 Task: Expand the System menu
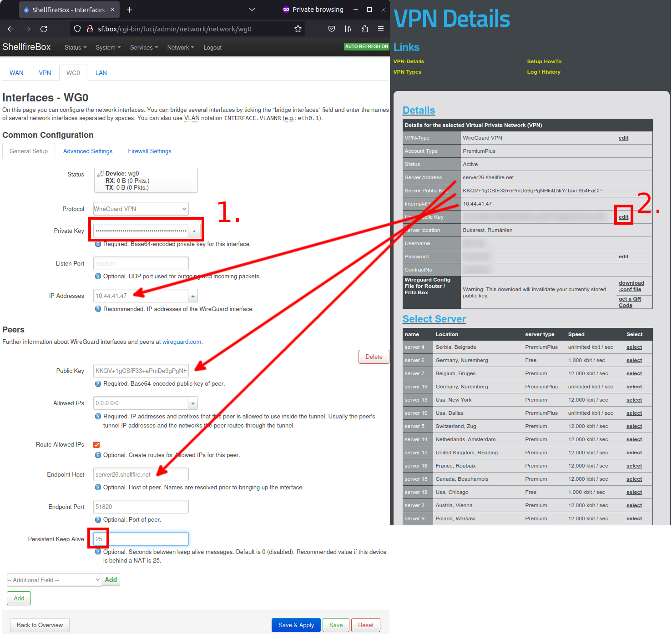(x=108, y=47)
